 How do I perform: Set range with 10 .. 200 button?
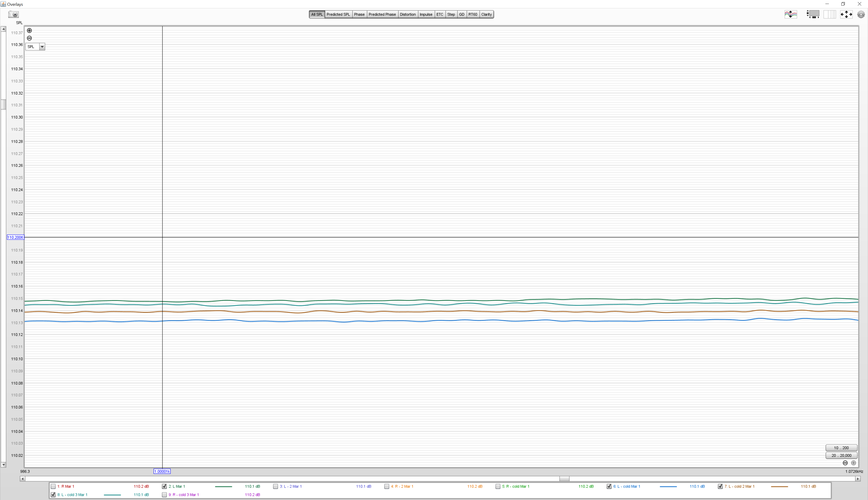(x=841, y=448)
